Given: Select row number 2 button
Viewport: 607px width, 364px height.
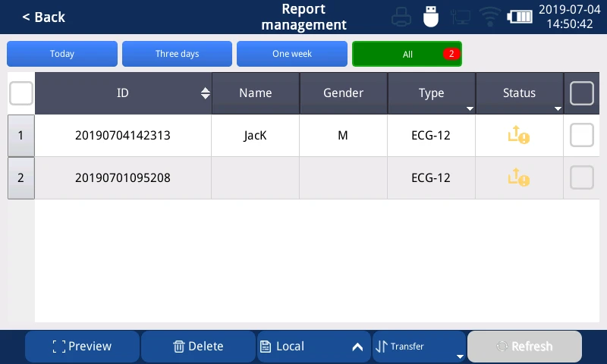Looking at the screenshot, I should pos(21,178).
